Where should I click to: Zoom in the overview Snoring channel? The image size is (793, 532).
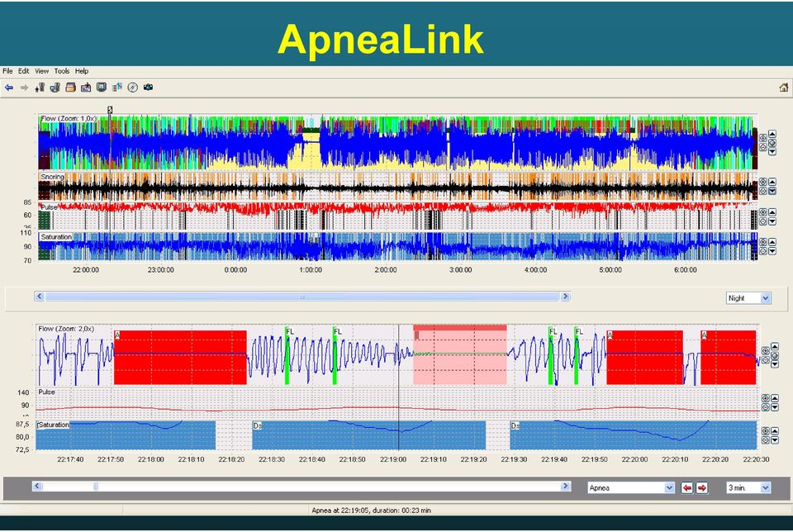tap(763, 182)
